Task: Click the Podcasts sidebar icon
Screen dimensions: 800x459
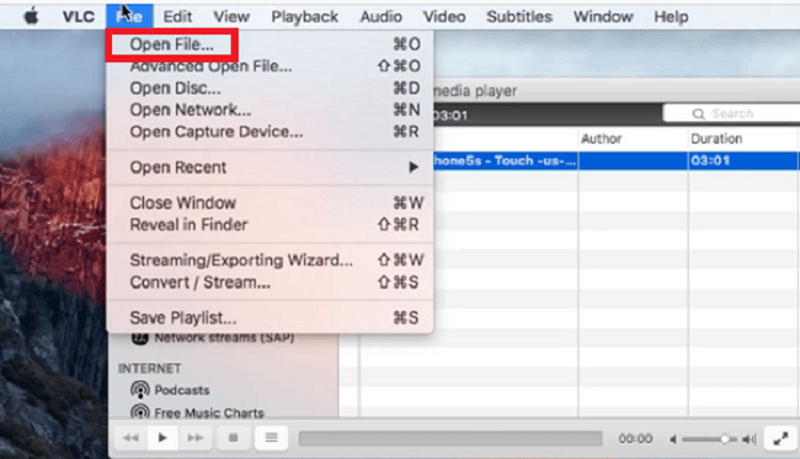Action: click(139, 390)
